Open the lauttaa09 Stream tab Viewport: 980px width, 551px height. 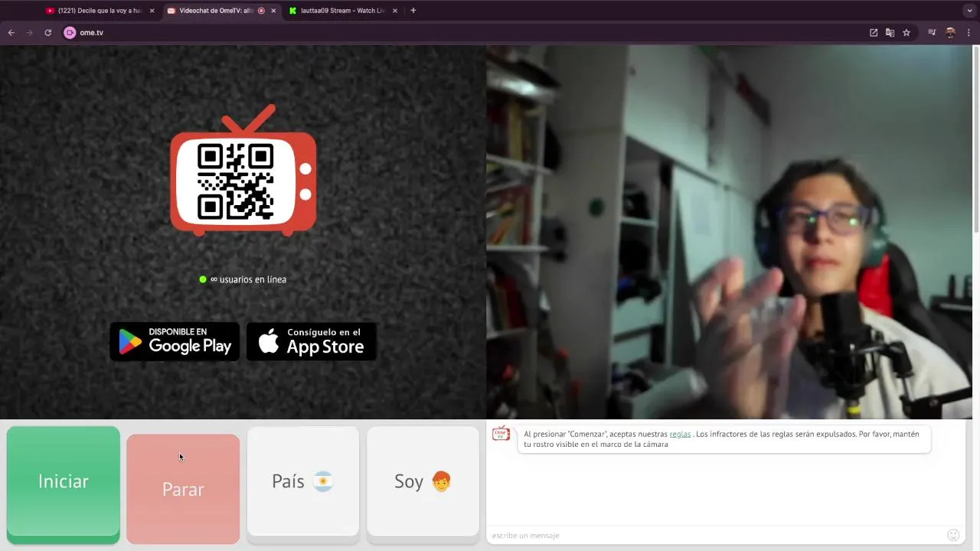click(x=343, y=11)
